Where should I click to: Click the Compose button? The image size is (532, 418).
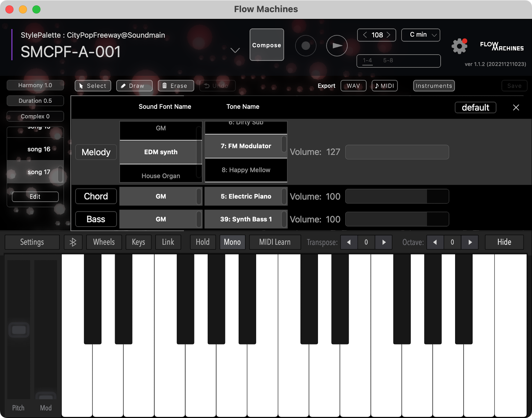pyautogui.click(x=267, y=45)
